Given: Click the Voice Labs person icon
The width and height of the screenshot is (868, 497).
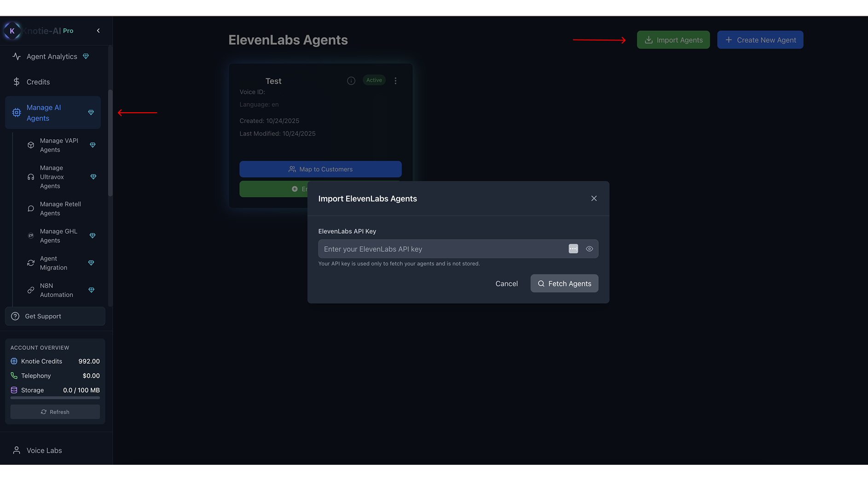Looking at the screenshot, I should coord(17,451).
